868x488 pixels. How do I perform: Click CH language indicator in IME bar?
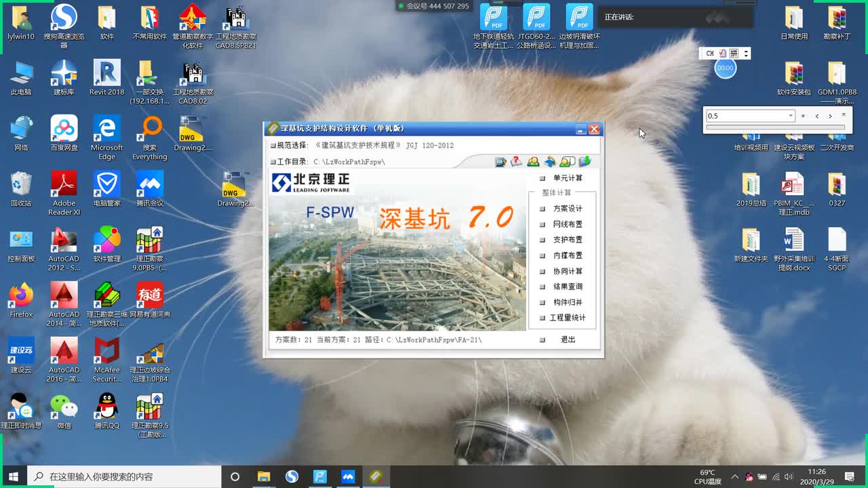[x=710, y=54]
